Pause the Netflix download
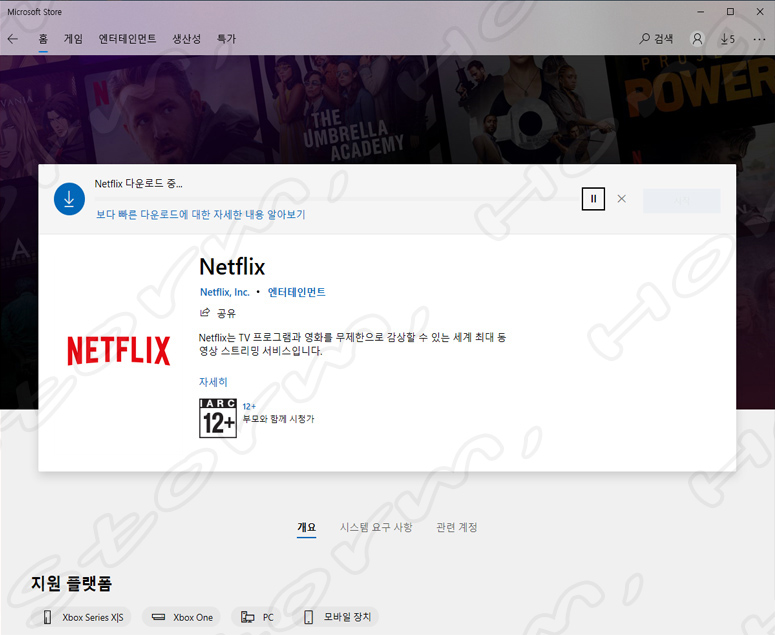The width and height of the screenshot is (775, 635). click(x=593, y=199)
